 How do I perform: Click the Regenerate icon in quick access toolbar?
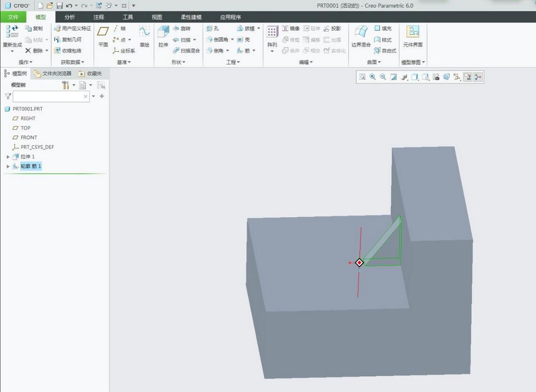click(x=99, y=6)
